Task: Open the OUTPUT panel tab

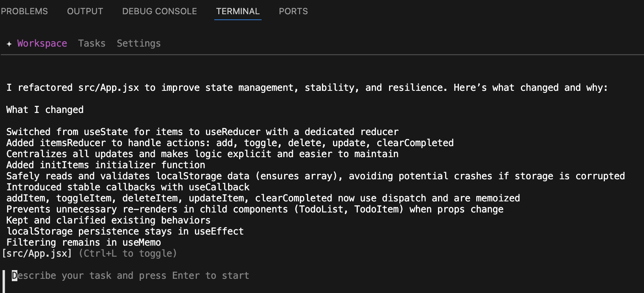Action: click(85, 11)
